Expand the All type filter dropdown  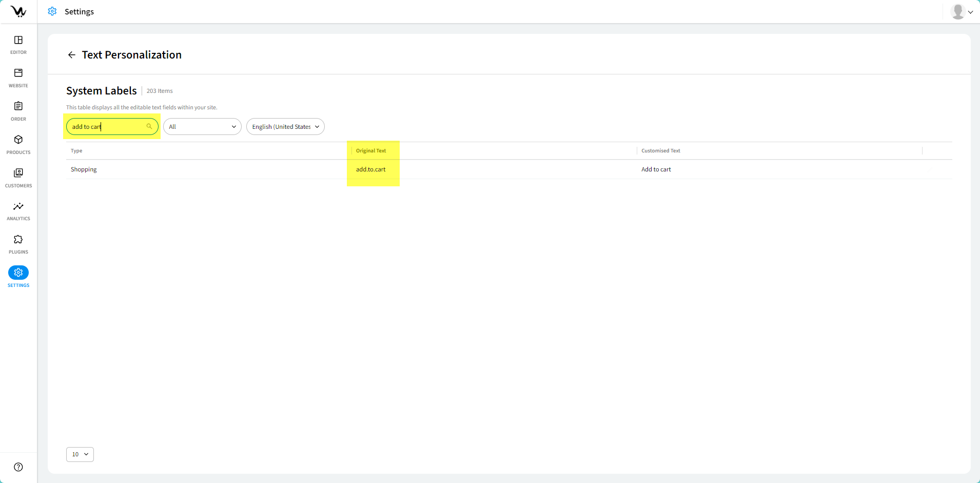coord(202,127)
